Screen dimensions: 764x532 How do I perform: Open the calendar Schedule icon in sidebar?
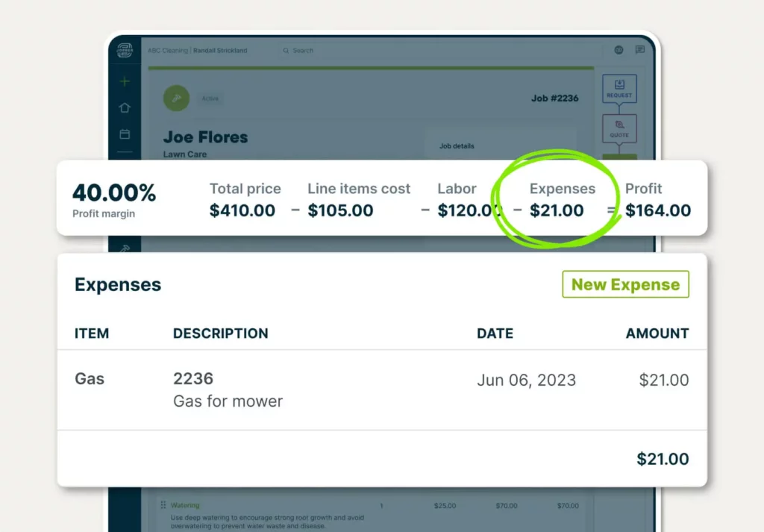125,134
